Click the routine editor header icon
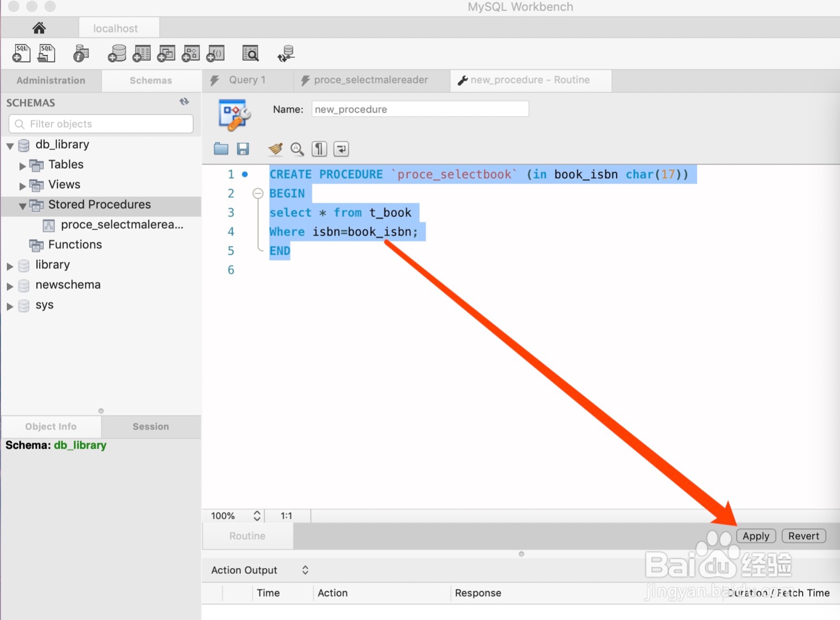This screenshot has height=620, width=840. coord(234,115)
